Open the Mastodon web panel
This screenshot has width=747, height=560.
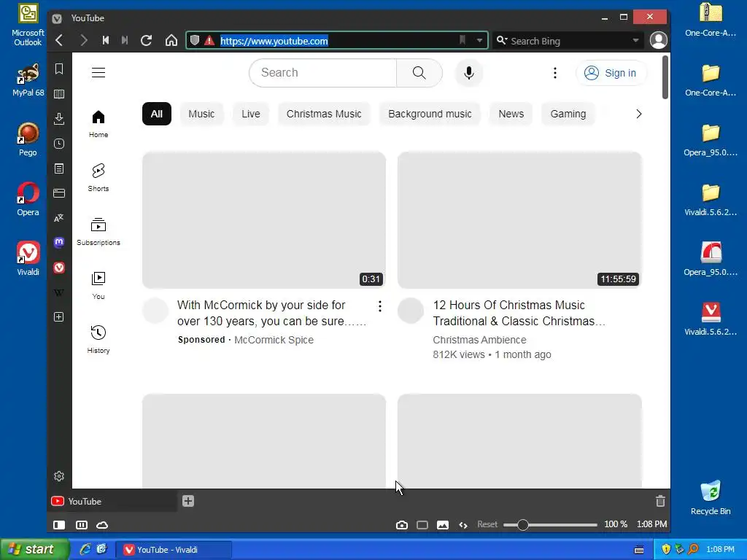[59, 243]
